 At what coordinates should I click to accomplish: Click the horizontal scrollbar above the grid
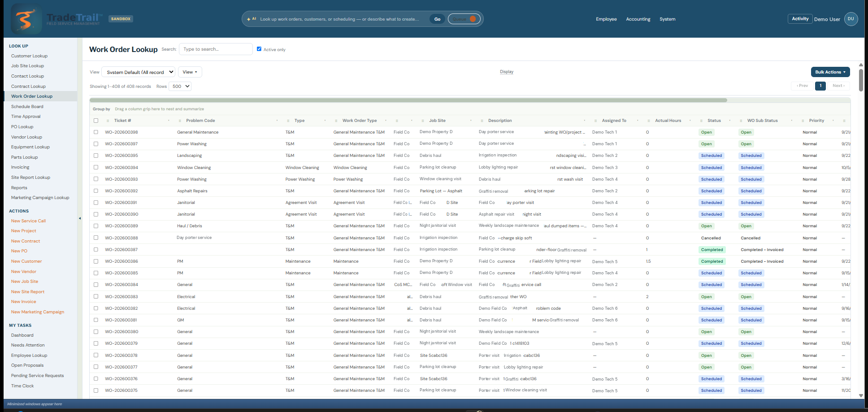[x=408, y=100]
